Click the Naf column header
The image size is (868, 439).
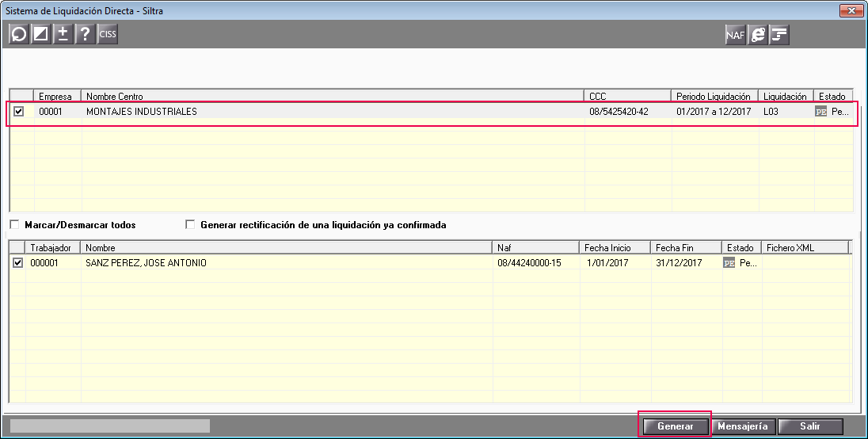536,247
